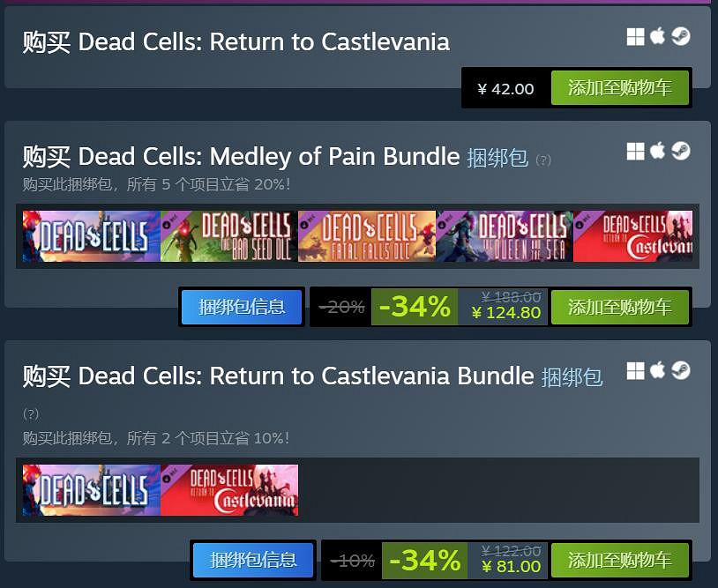The image size is (718, 588).
Task: Open The Queen and the Sea thumbnail
Action: coord(505,236)
